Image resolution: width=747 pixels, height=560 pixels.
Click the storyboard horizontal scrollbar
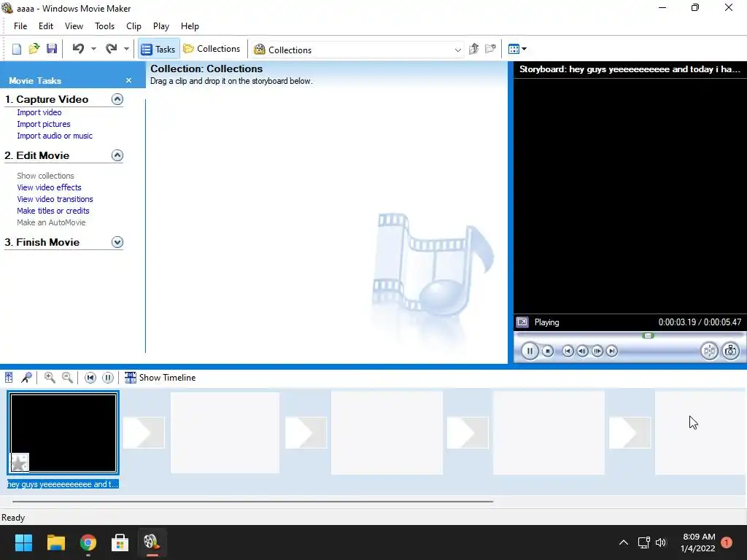[252, 502]
